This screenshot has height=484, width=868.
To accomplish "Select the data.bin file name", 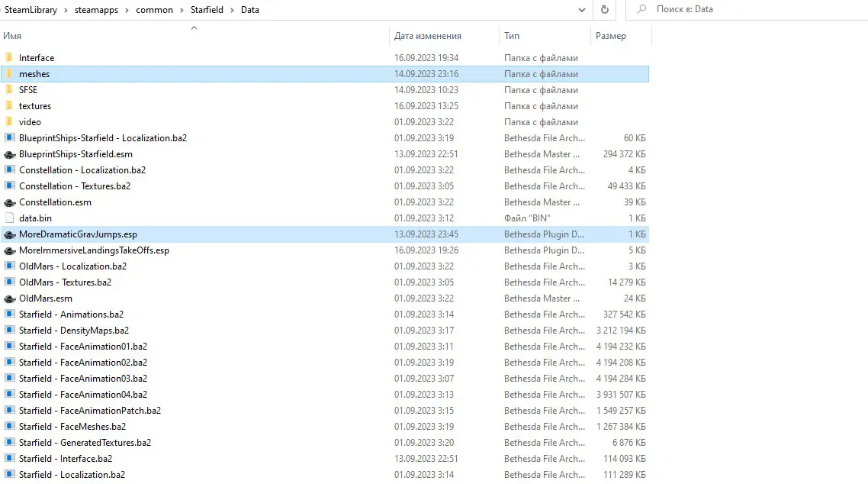I will click(35, 218).
